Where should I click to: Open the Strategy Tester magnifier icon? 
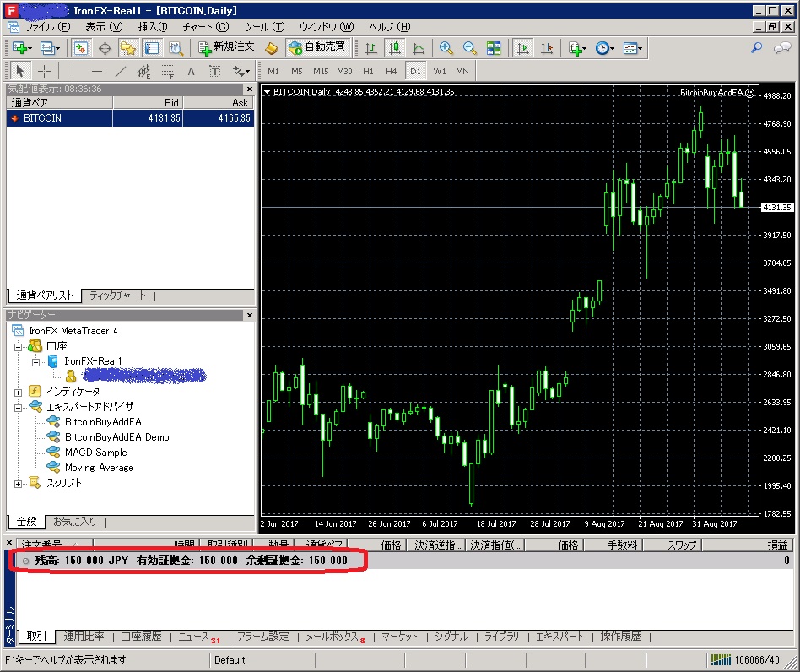click(176, 48)
